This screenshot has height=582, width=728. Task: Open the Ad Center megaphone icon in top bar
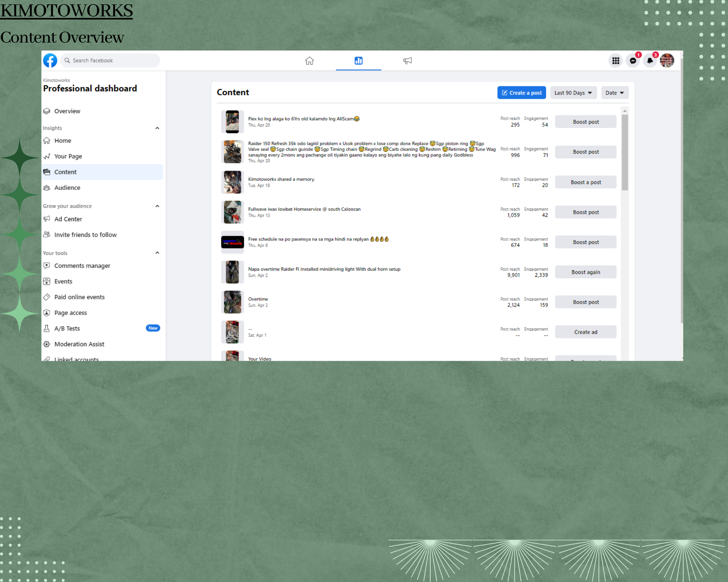coord(407,61)
